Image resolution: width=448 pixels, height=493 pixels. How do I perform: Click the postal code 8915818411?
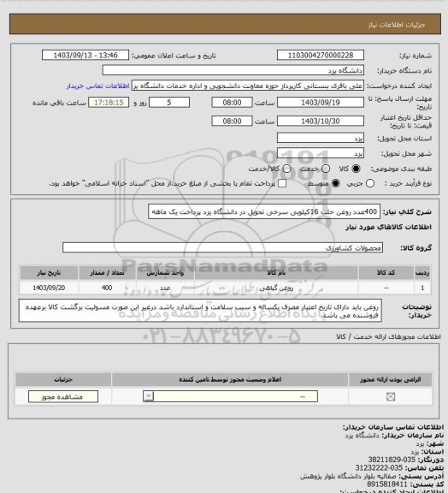pos(387,484)
